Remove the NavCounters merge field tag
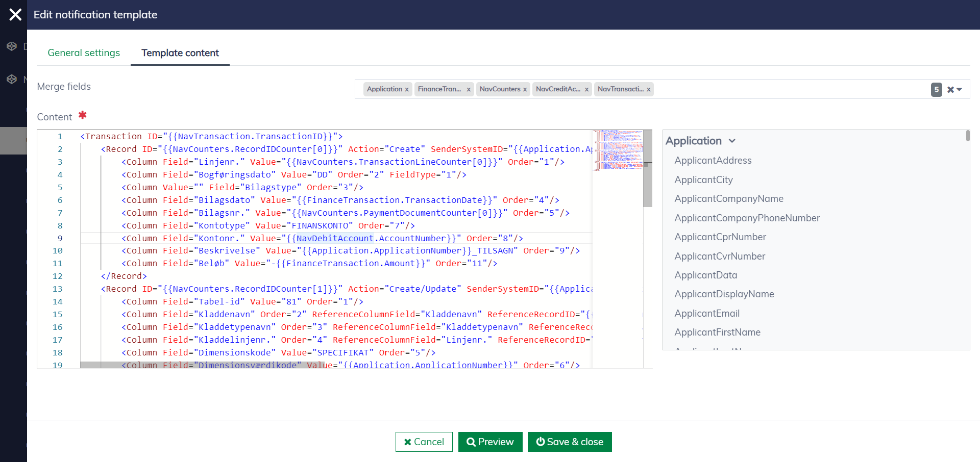Viewport: 980px width, 462px height. pyautogui.click(x=525, y=89)
